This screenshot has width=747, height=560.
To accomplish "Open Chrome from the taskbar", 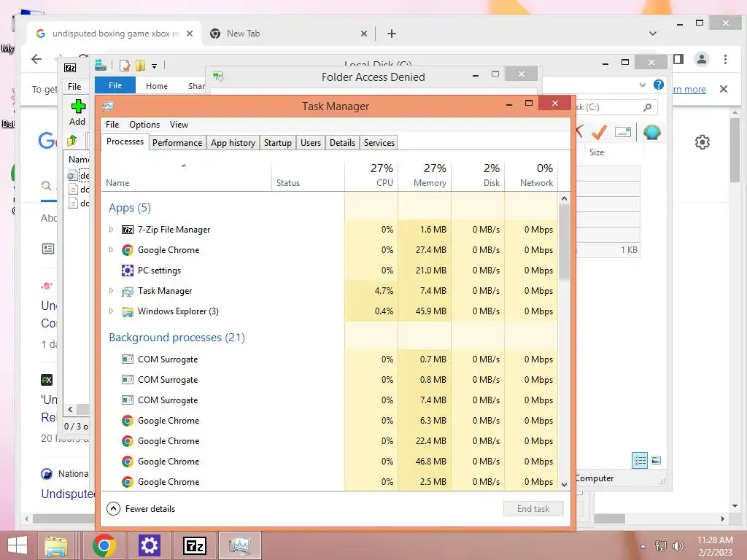I will (104, 545).
